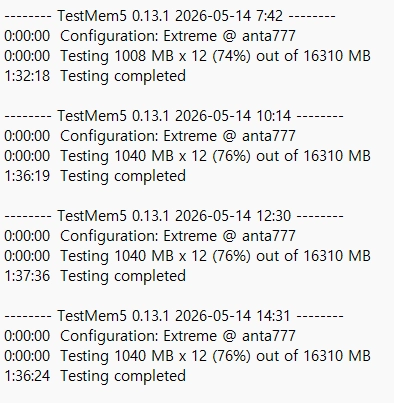Click the second Configuration: Extreme @ anta777 line
Screen dimensions: 394x403
click(150, 136)
